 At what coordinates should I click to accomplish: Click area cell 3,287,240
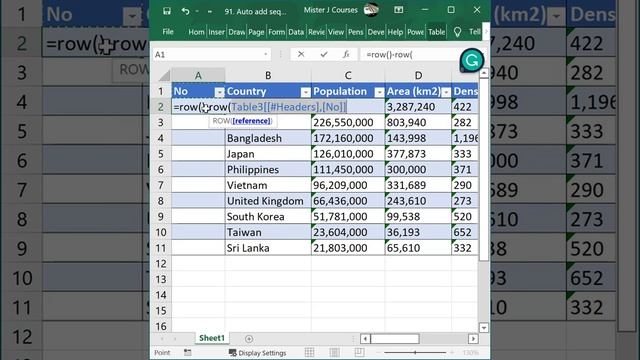(x=418, y=107)
